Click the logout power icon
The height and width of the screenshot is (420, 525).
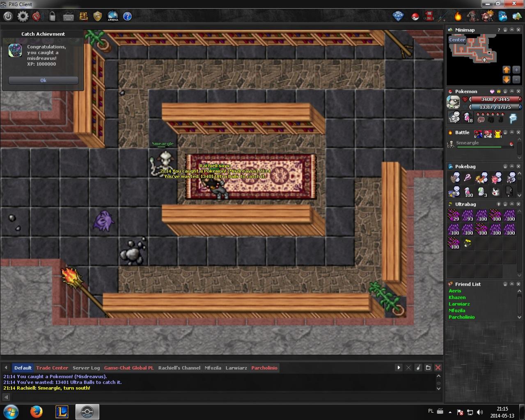point(8,16)
